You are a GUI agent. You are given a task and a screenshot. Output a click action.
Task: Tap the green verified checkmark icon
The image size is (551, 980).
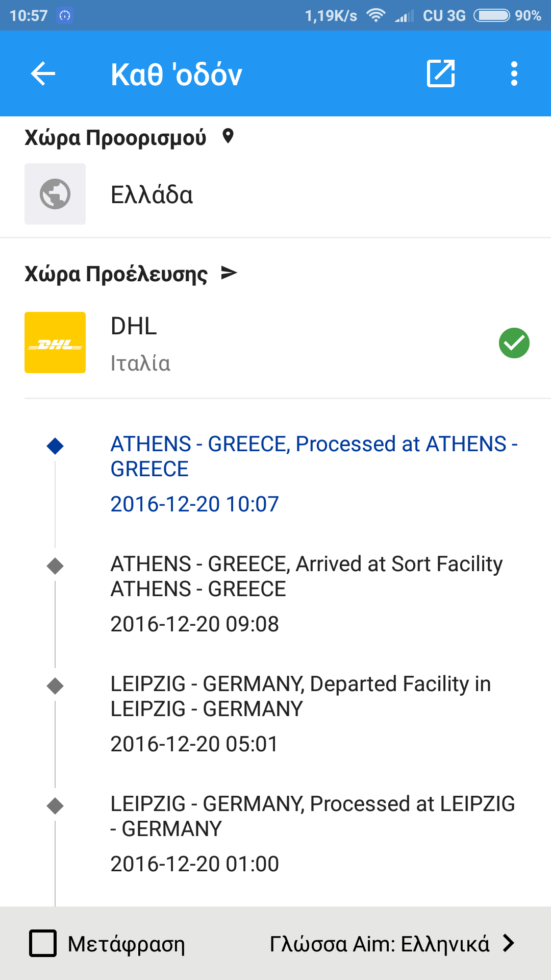click(514, 343)
